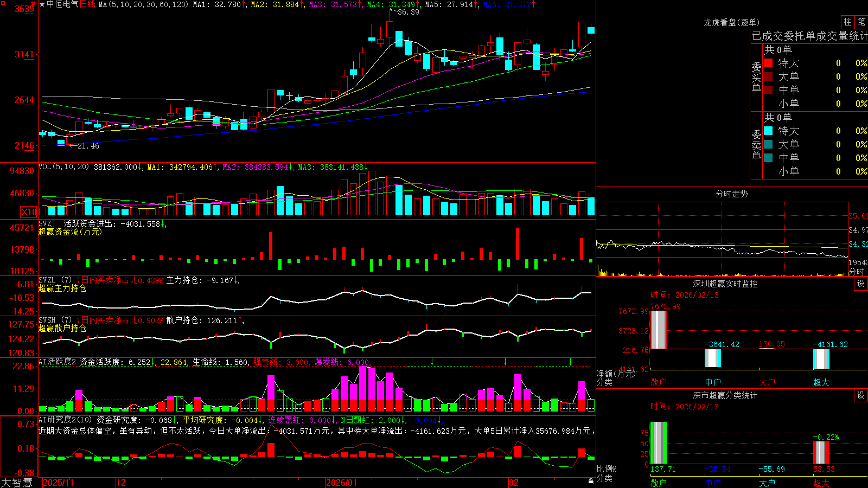This screenshot has height=488, width=868.
Task: Click the 超赢主力持仓 label
Action: [62, 288]
